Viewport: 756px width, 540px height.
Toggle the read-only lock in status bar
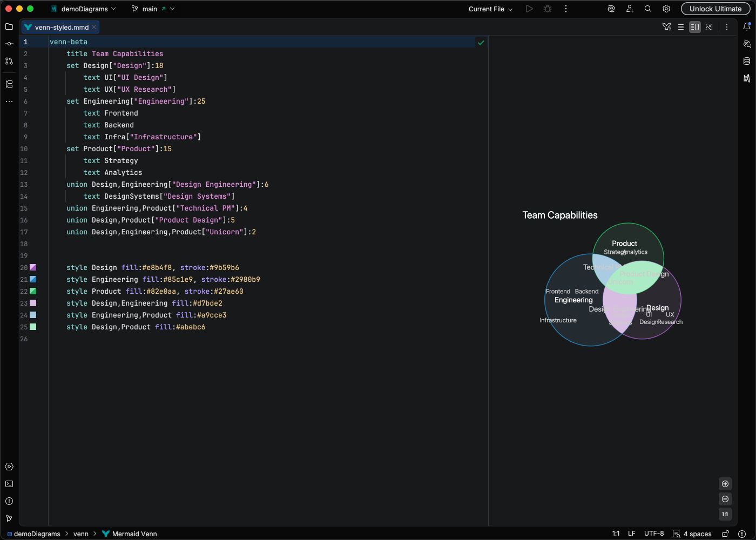pos(725,534)
